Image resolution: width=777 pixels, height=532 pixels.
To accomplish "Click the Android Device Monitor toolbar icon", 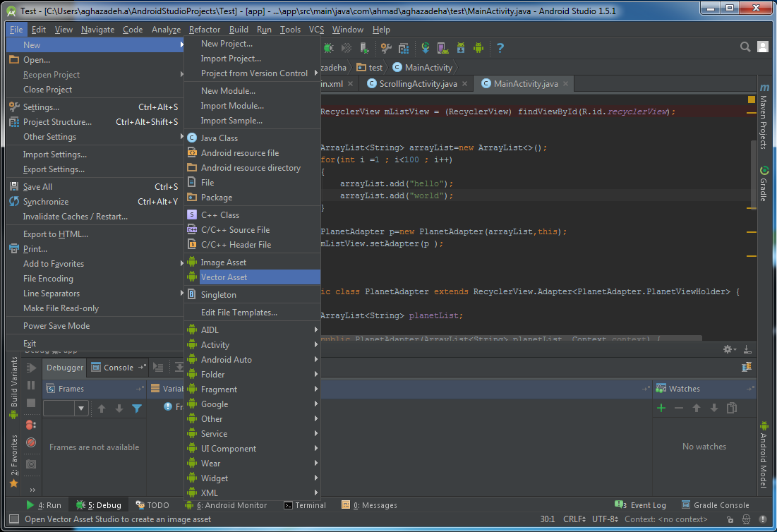I will (478, 48).
